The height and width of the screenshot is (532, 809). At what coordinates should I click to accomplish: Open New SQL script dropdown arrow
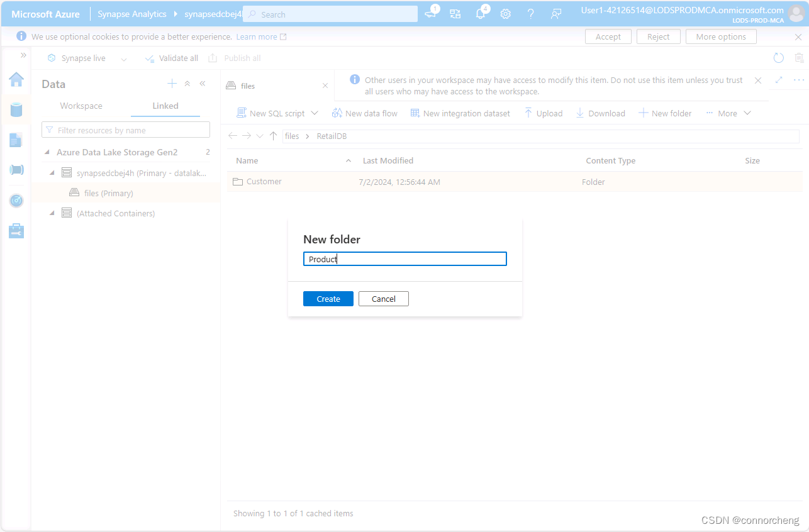[315, 113]
